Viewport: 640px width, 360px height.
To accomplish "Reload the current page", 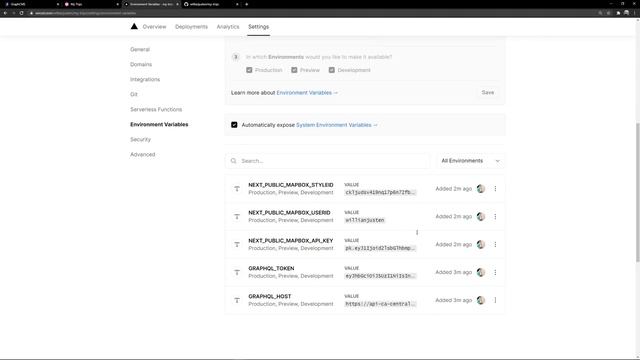I will (22, 13).
